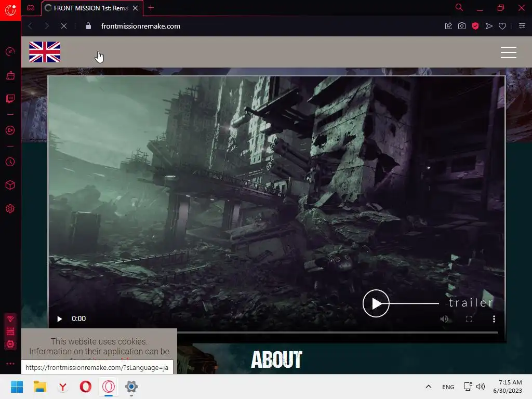Open GX Control speedometer panel
This screenshot has height=399, width=532.
[10, 52]
